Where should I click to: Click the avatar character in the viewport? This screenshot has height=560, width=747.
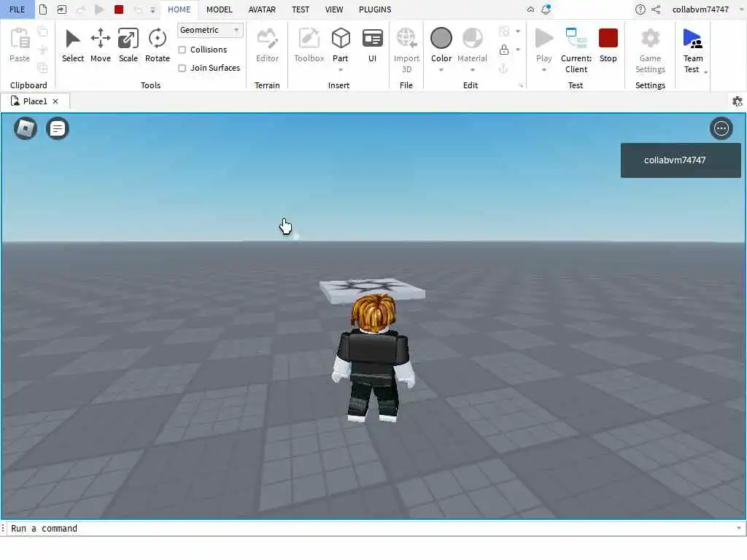[373, 358]
